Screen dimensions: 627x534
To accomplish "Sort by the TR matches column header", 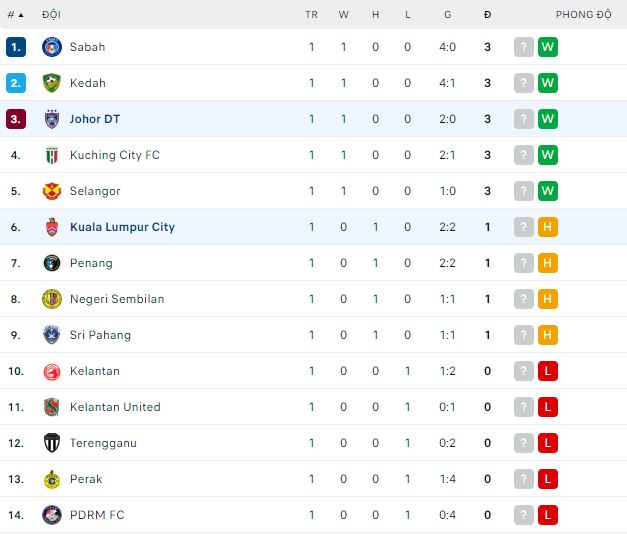I will pyautogui.click(x=311, y=15).
